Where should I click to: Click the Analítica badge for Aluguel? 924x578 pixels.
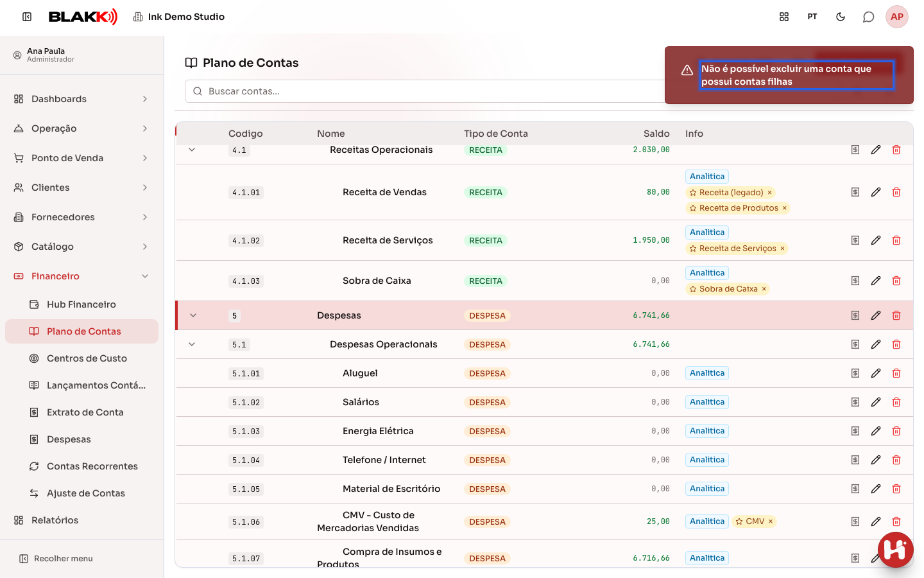[x=707, y=373]
